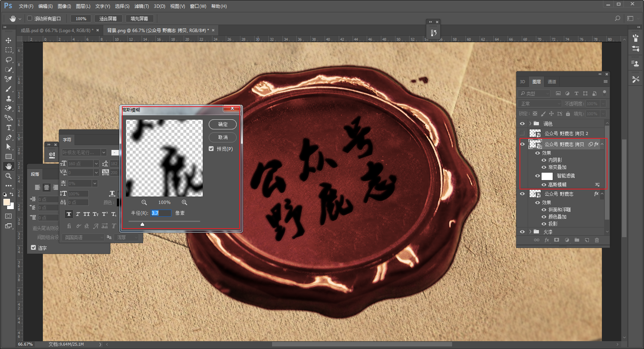Toggle the 连字 checkbox
The image size is (644, 349).
[x=34, y=248]
